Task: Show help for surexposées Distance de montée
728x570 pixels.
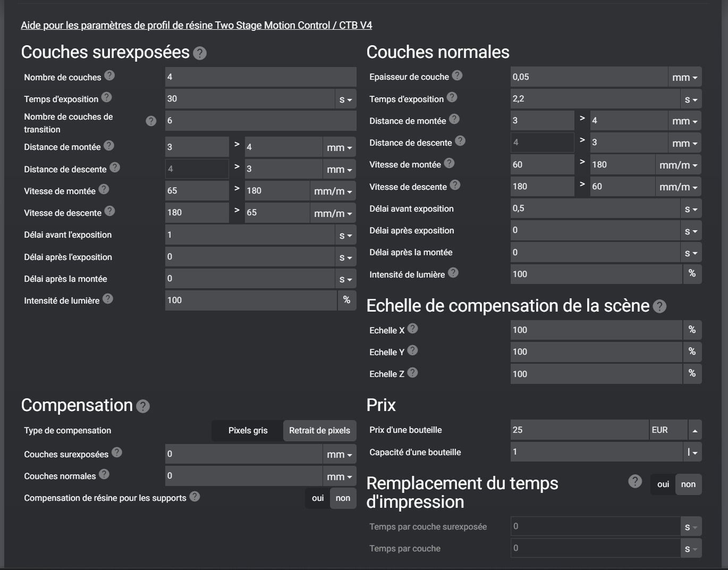Action: coord(109,146)
